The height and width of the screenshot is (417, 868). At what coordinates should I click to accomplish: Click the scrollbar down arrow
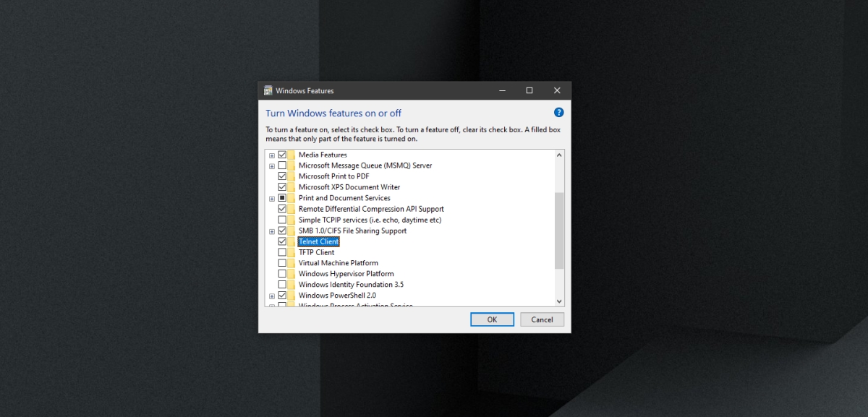coord(559,301)
